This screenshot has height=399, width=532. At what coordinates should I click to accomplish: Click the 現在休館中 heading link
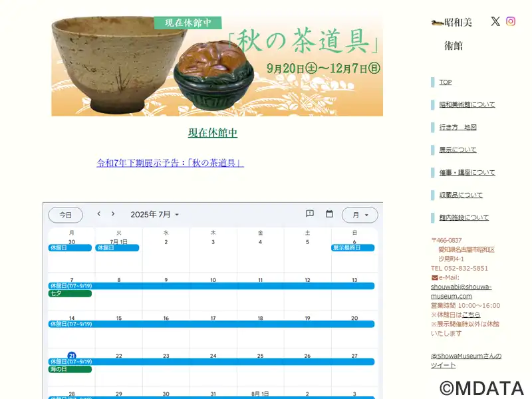pyautogui.click(x=213, y=132)
